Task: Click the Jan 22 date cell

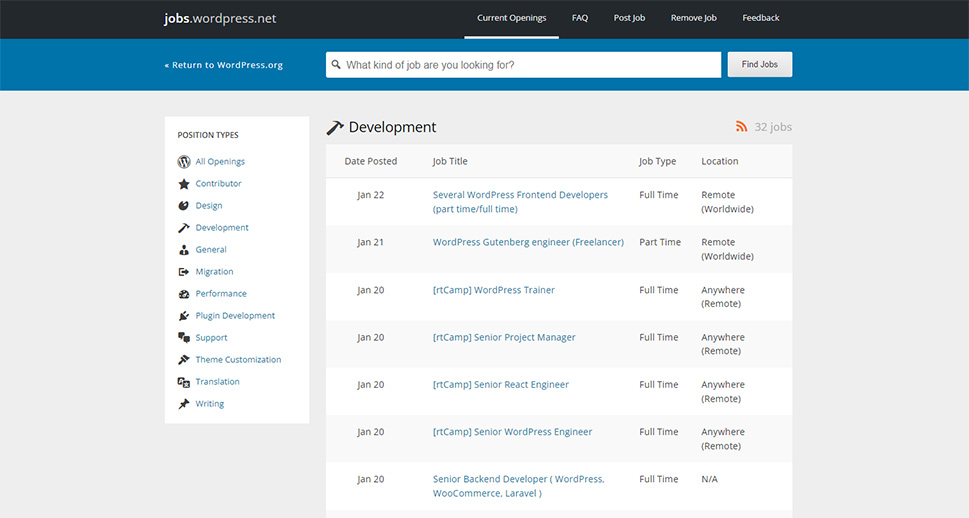Action: pos(371,195)
